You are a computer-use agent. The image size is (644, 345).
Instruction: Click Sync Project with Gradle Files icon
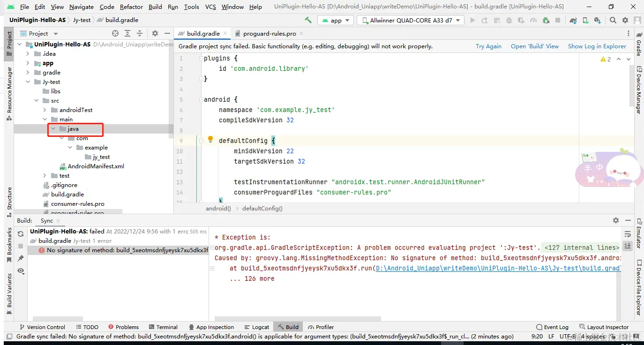pos(573,20)
